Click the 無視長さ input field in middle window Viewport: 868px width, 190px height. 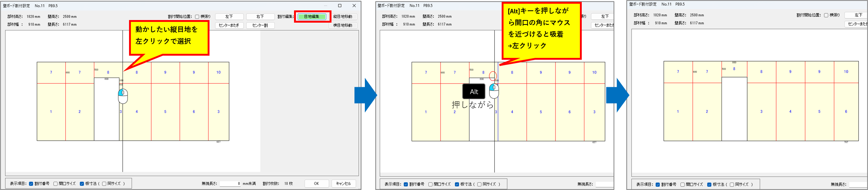pyautogui.click(x=604, y=184)
